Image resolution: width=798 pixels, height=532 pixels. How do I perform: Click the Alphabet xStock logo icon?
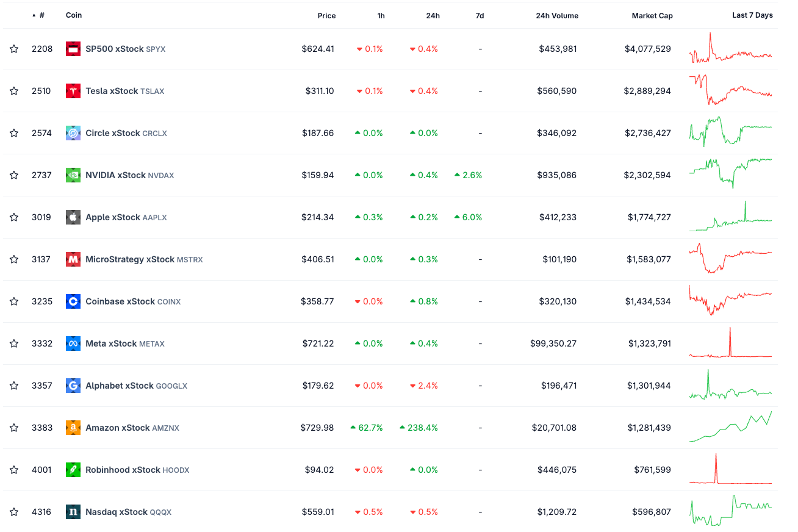pos(73,386)
